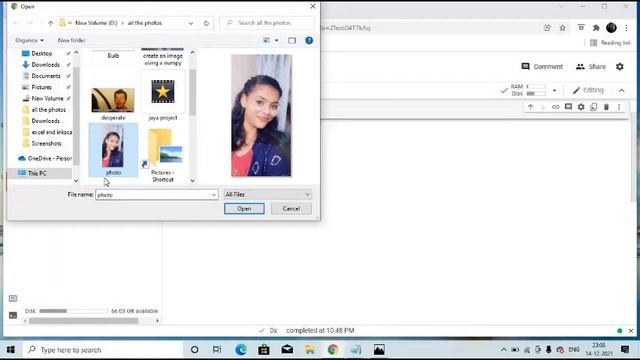This screenshot has height=360, width=640.
Task: Open the Windows Start menu
Action: pos(11,350)
